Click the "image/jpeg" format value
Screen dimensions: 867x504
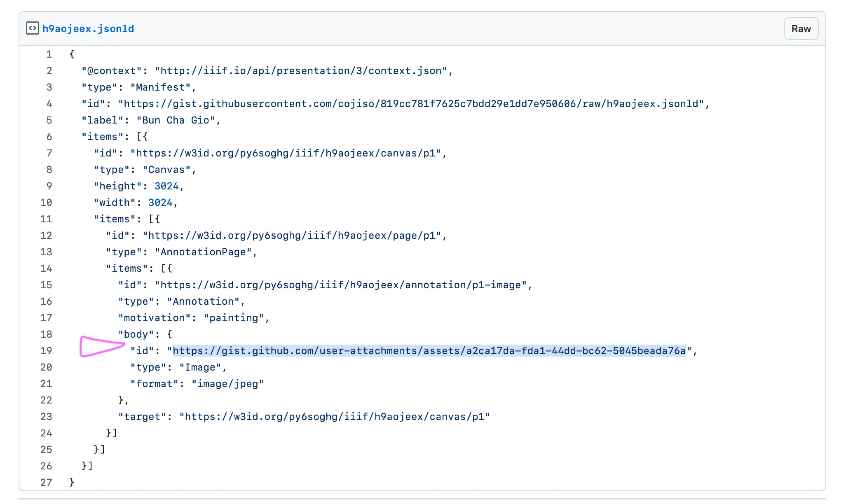[227, 384]
